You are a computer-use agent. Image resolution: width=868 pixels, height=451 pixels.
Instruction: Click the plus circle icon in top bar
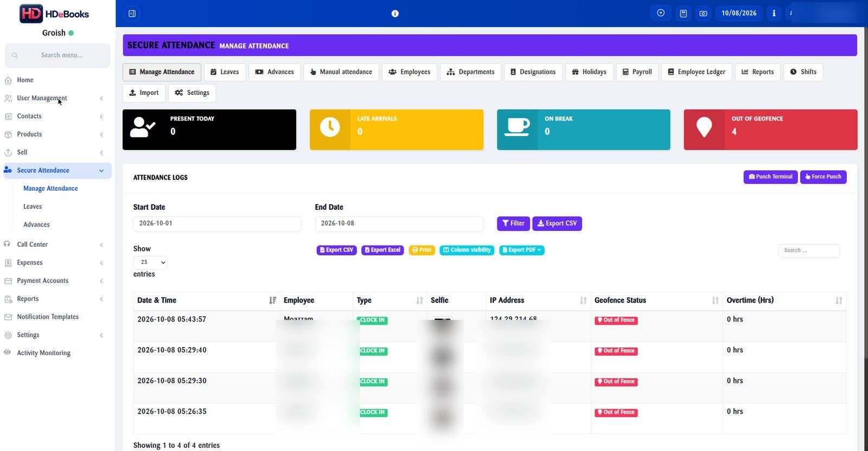click(x=661, y=14)
